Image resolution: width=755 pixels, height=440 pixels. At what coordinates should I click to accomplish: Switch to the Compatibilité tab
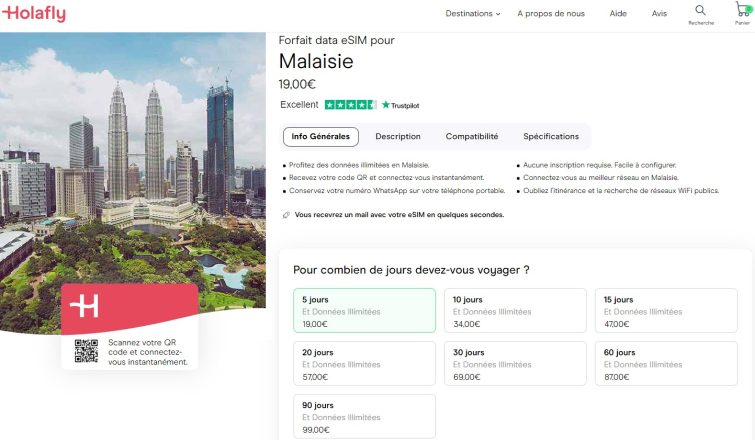472,137
